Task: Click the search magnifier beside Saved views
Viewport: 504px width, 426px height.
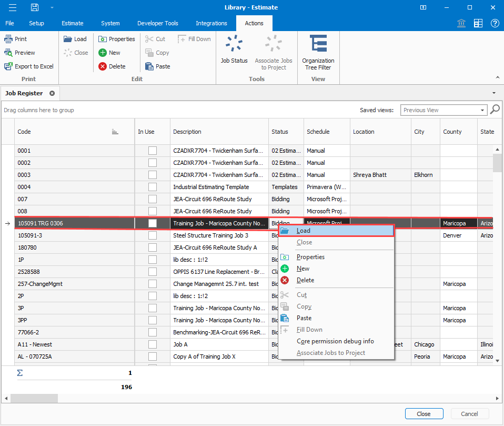Action: 495,110
